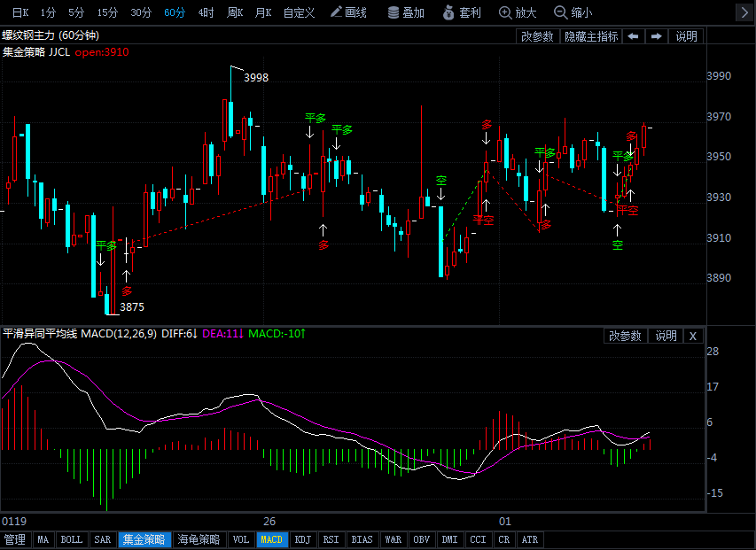Click the left arrow indicator button

pos(633,36)
